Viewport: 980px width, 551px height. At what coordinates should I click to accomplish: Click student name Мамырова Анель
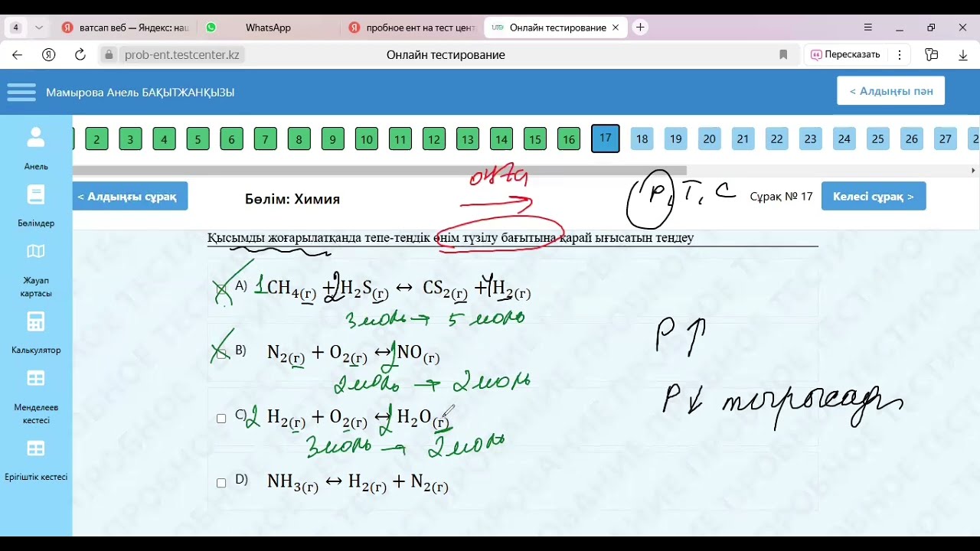140,92
